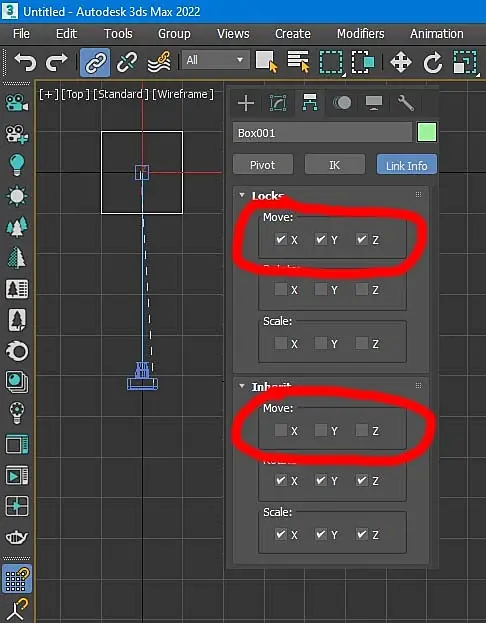Choose the Select and Move tool
The height and width of the screenshot is (623, 486).
[x=401, y=63]
